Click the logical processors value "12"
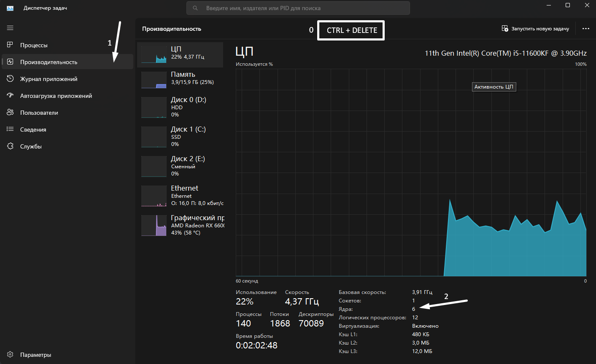This screenshot has height=364, width=596. [415, 318]
